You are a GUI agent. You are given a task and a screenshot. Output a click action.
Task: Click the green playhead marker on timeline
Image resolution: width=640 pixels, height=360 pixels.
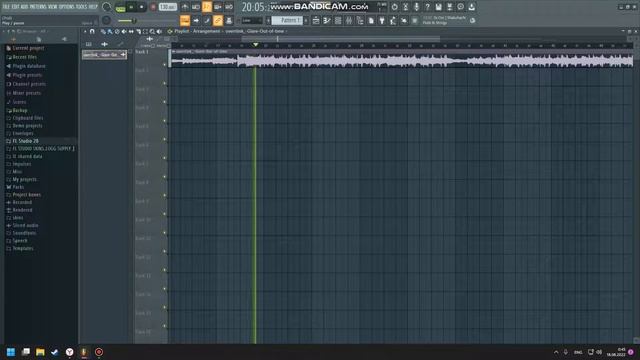coord(256,44)
